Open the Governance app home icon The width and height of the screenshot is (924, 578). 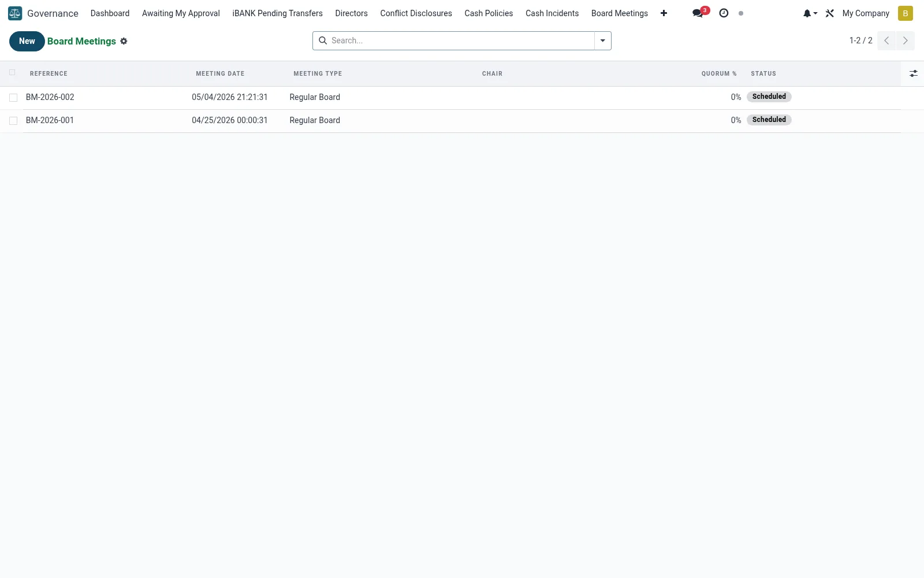pos(15,13)
